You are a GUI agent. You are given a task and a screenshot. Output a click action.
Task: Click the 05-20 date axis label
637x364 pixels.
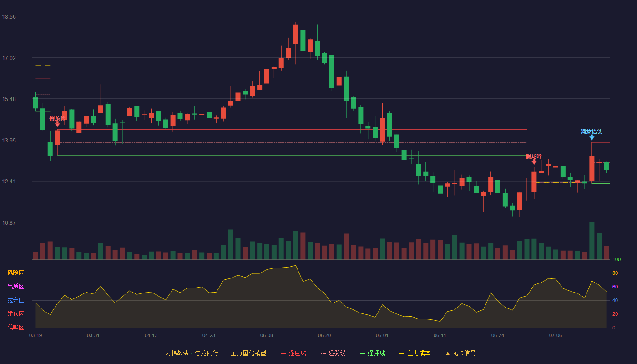(x=324, y=335)
